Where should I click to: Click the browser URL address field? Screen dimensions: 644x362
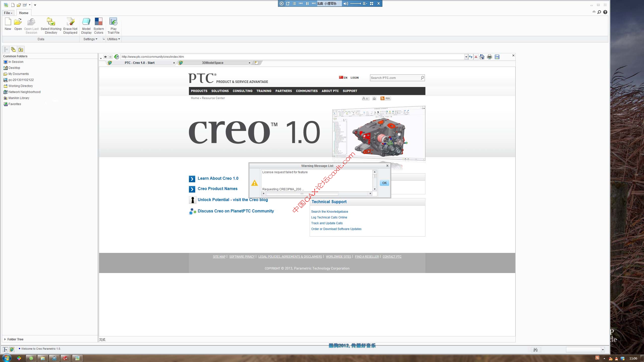(293, 57)
